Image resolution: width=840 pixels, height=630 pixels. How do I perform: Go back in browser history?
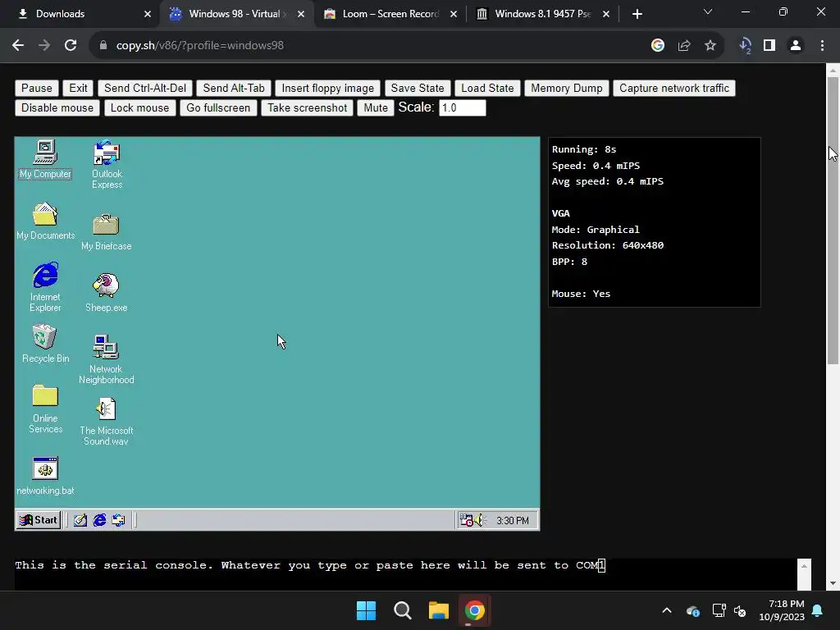pyautogui.click(x=18, y=46)
